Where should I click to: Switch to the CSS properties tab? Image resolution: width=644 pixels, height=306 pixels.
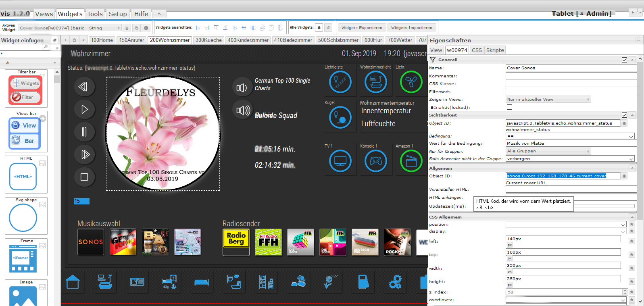(x=477, y=50)
